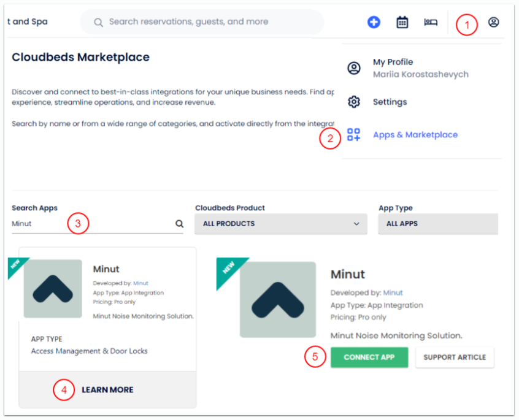This screenshot has height=420, width=519.
Task: Expand the ALL PRODUCTS dropdown
Action: tap(280, 224)
